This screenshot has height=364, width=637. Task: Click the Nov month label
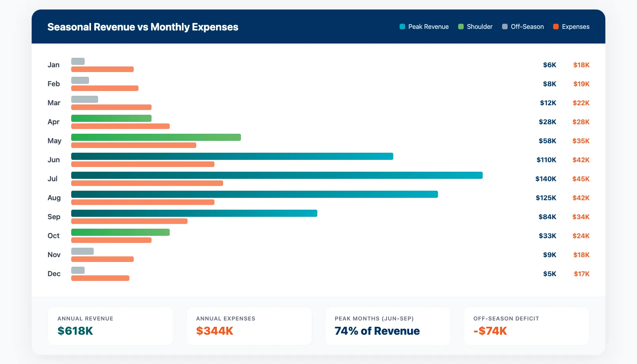click(x=54, y=255)
